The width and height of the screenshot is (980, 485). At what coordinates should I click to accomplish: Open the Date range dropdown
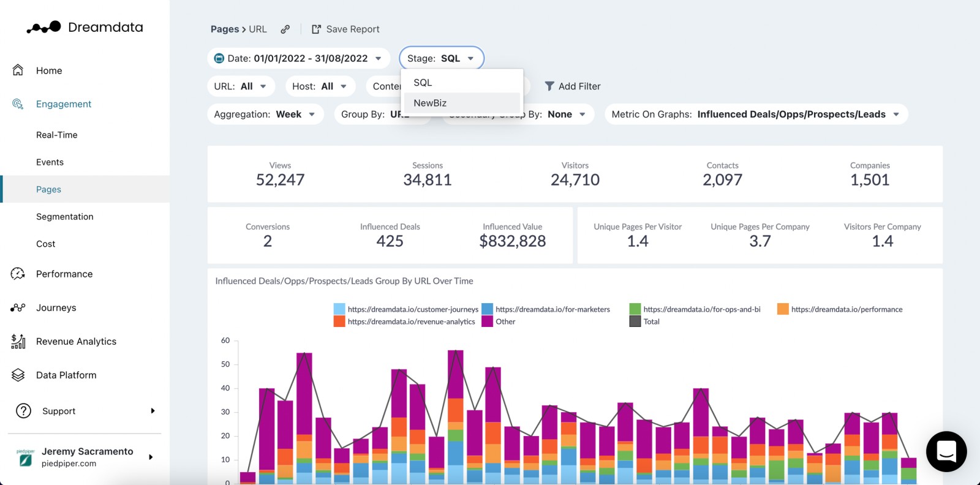[298, 59]
